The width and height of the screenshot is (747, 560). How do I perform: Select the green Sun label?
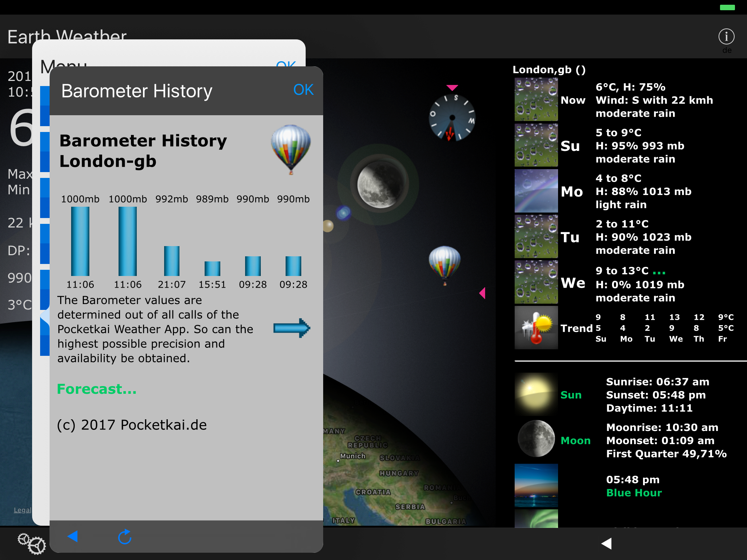[x=571, y=395]
